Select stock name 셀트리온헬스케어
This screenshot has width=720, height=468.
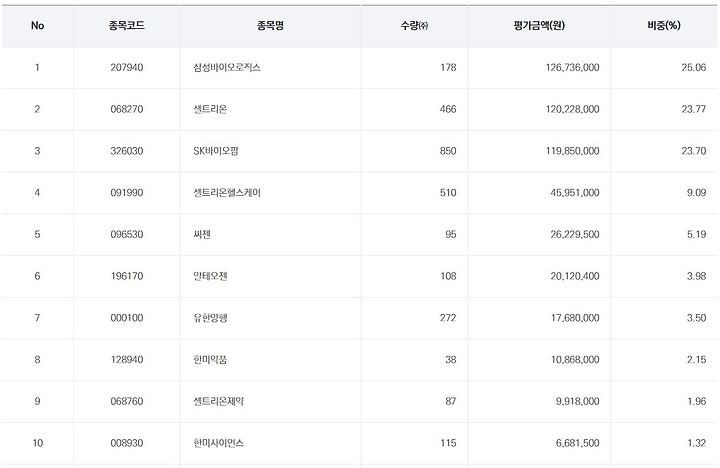227,193
